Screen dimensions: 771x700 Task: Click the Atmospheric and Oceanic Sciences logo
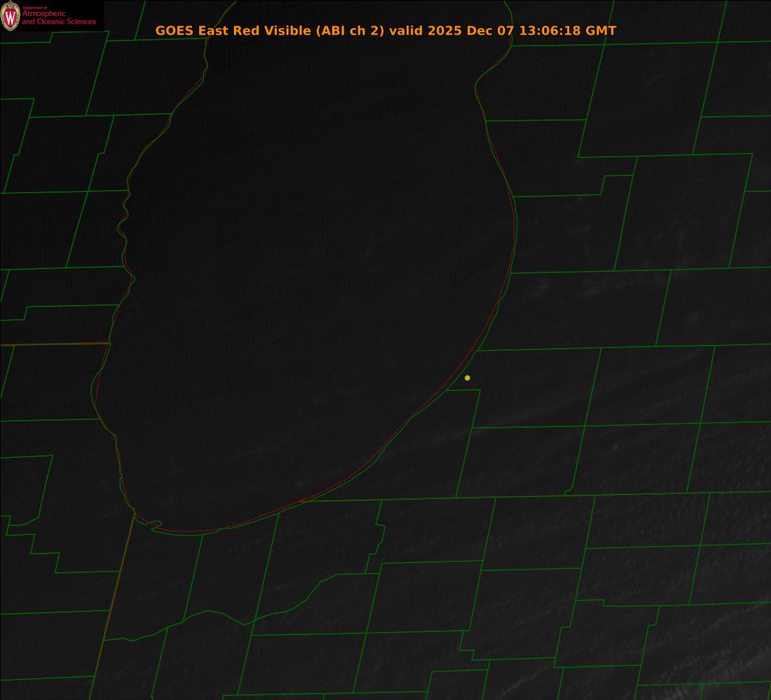point(51,16)
